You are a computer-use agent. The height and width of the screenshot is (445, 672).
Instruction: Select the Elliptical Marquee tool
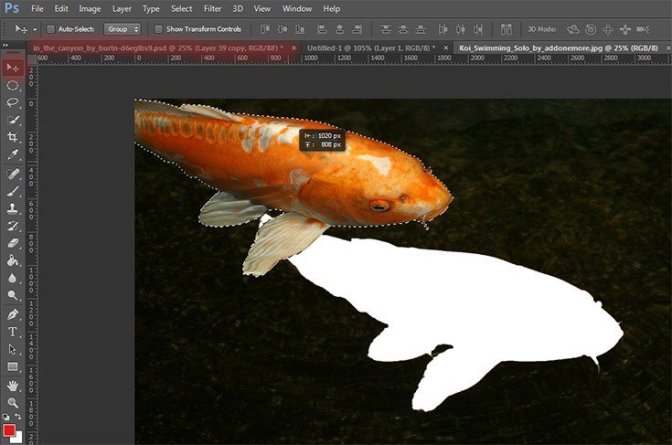12,85
